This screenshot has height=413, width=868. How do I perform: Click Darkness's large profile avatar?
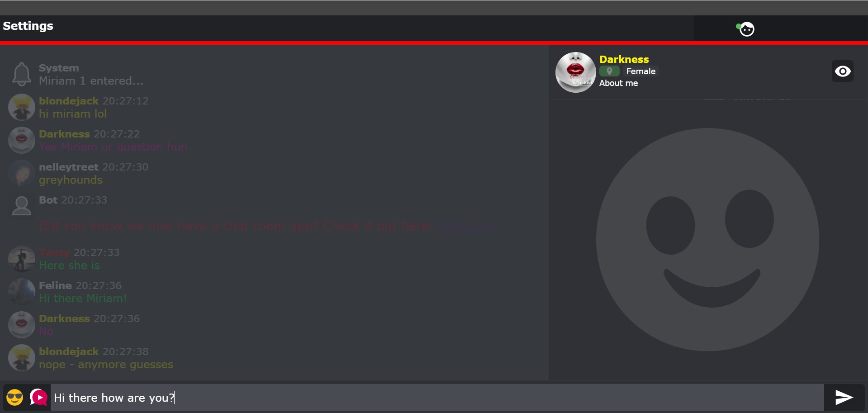tap(575, 72)
